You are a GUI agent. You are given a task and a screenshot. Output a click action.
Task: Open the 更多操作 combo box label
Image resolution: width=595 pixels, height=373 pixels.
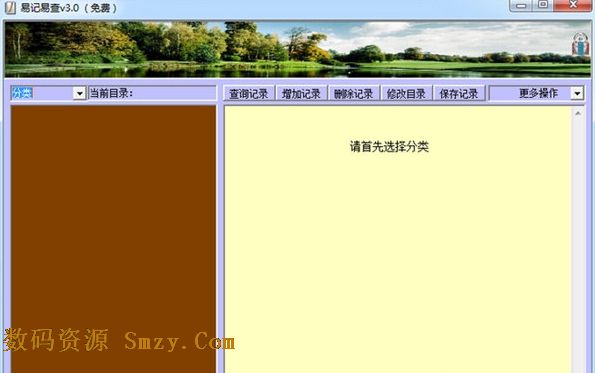(x=530, y=93)
